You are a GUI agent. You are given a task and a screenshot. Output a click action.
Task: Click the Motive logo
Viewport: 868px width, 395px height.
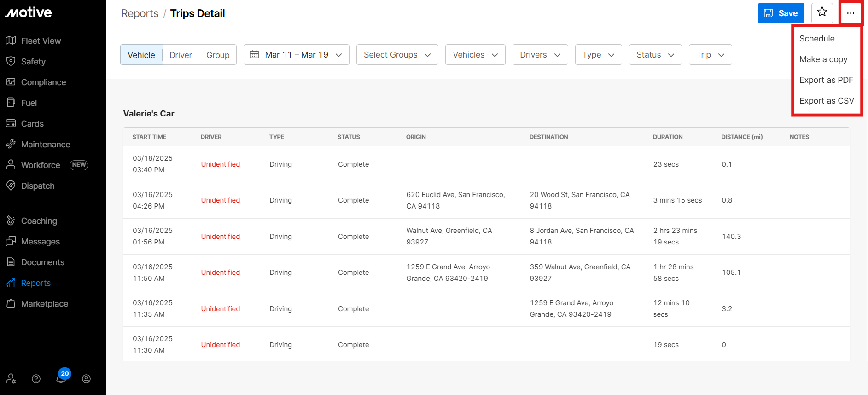(x=29, y=12)
